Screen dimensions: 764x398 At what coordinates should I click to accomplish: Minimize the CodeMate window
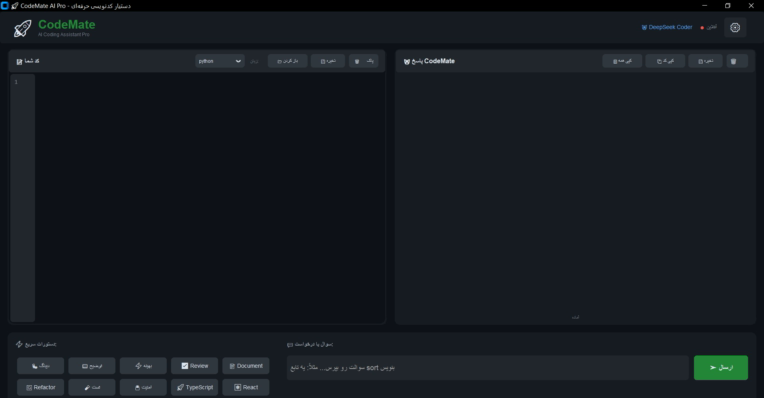pyautogui.click(x=705, y=6)
